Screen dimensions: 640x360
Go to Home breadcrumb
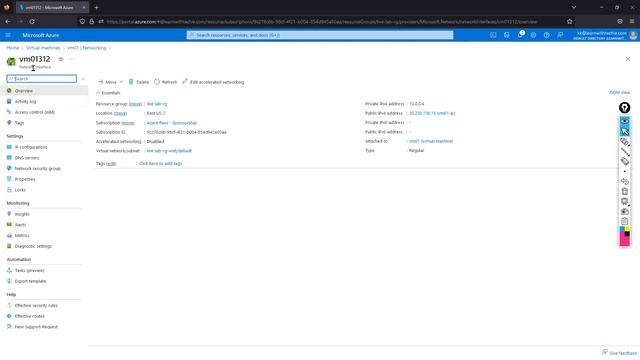pyautogui.click(x=13, y=48)
